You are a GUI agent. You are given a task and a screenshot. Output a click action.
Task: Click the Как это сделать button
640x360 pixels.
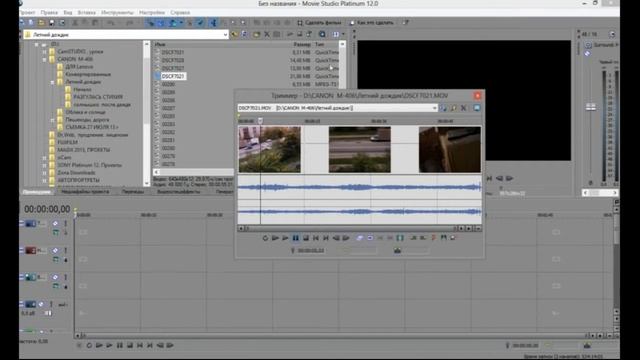372,23
